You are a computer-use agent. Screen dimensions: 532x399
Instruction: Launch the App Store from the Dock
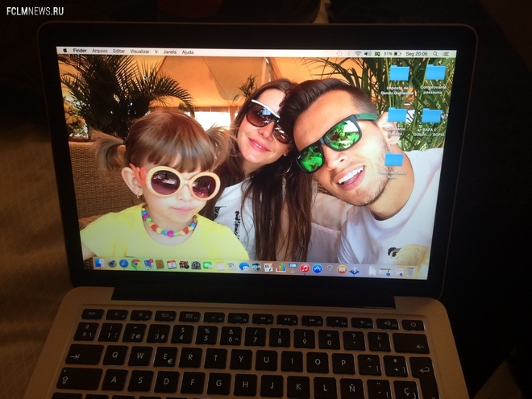click(317, 268)
